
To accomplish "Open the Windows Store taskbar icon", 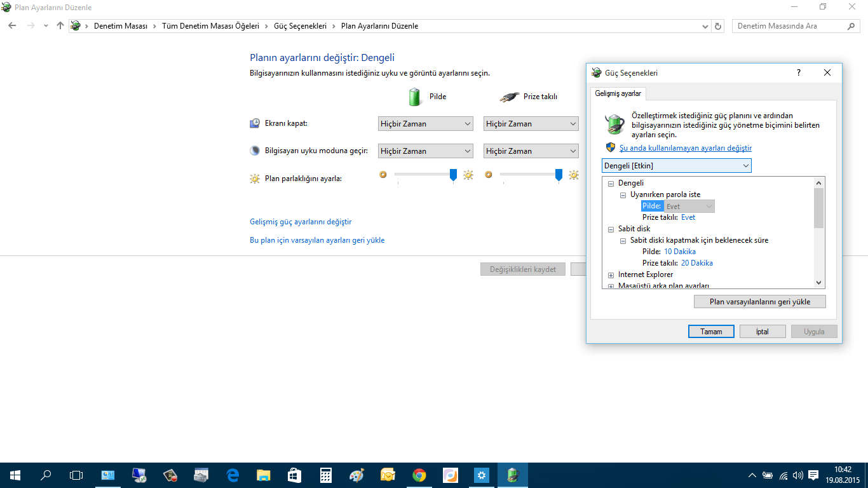I will (295, 475).
